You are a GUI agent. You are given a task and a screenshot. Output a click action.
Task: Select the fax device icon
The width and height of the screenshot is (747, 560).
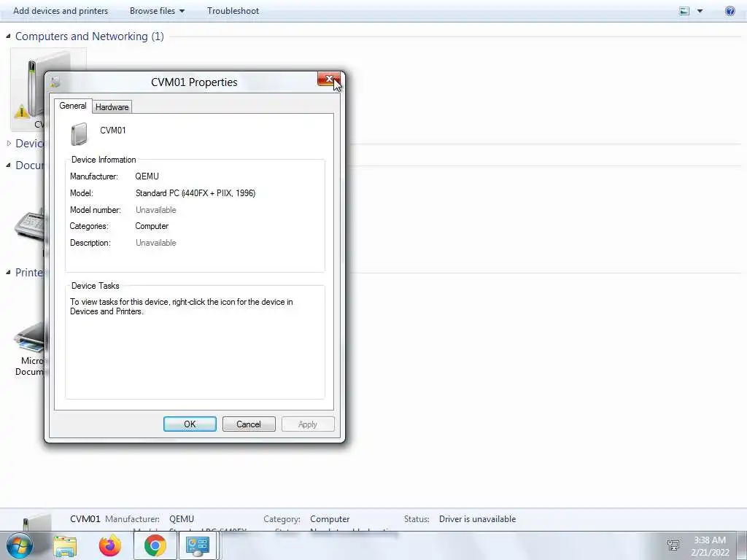click(x=29, y=226)
